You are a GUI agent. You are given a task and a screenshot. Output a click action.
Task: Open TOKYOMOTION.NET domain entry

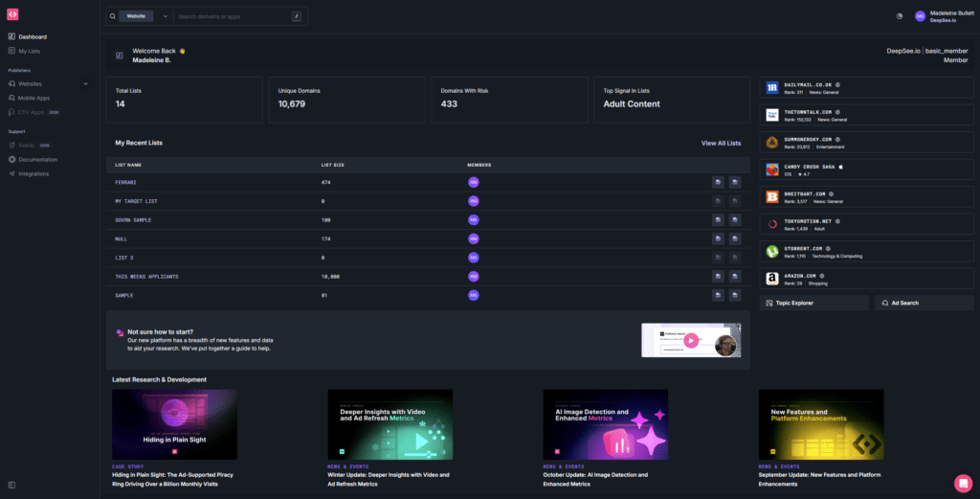point(866,224)
